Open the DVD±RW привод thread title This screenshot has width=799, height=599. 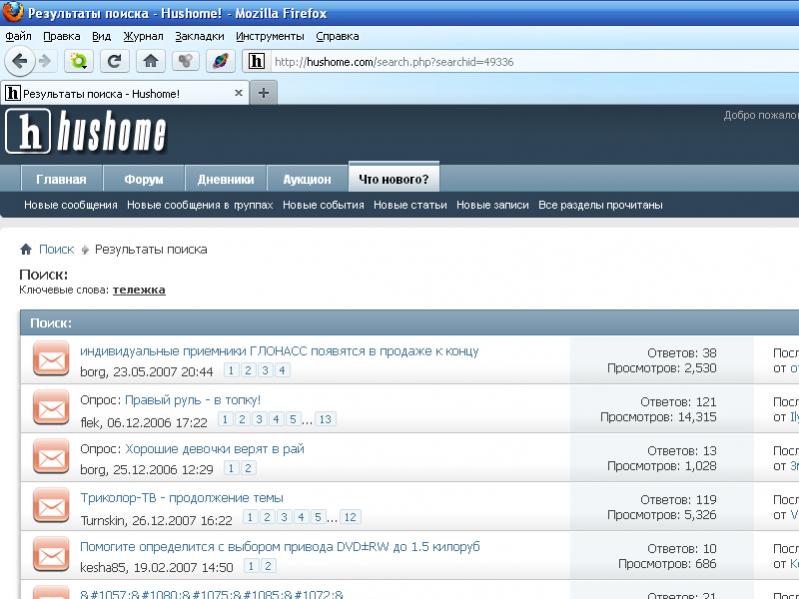pos(280,547)
